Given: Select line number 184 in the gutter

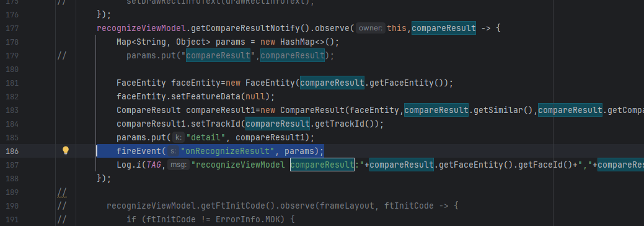Looking at the screenshot, I should coord(13,124).
